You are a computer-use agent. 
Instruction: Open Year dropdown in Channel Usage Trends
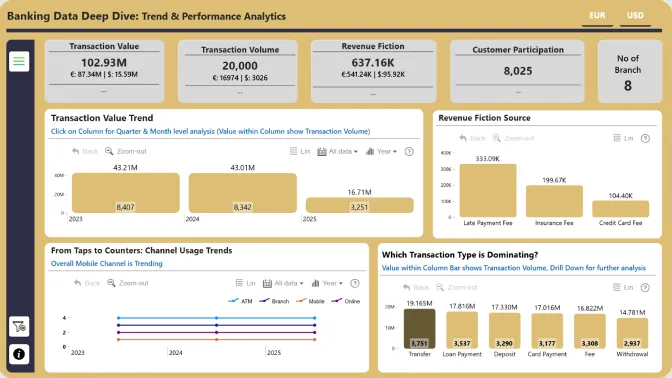tap(327, 283)
